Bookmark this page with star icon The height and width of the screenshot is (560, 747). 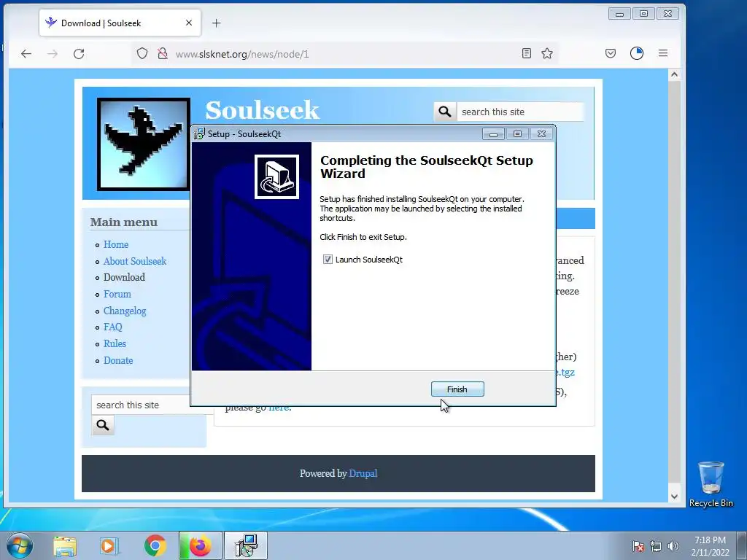(x=547, y=53)
